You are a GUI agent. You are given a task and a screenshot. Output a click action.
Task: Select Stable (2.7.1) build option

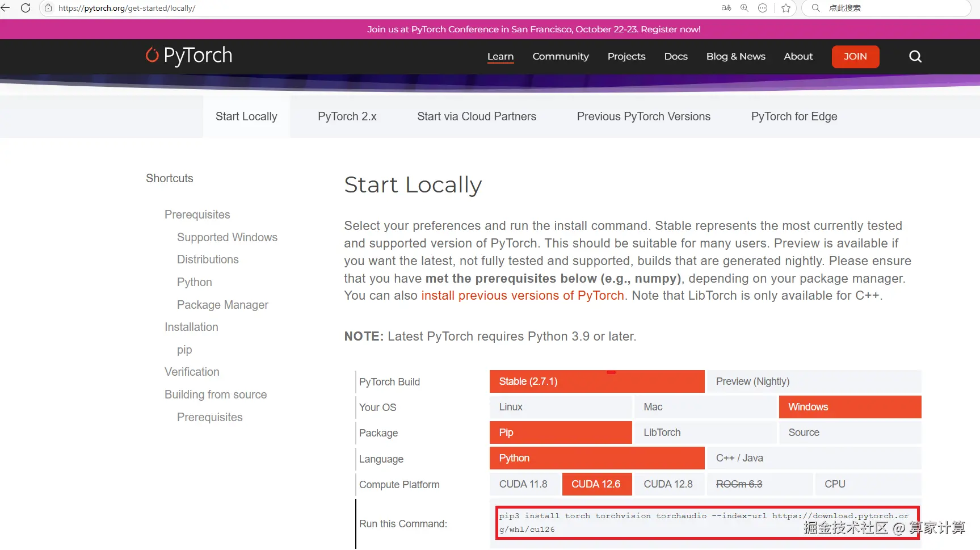597,381
